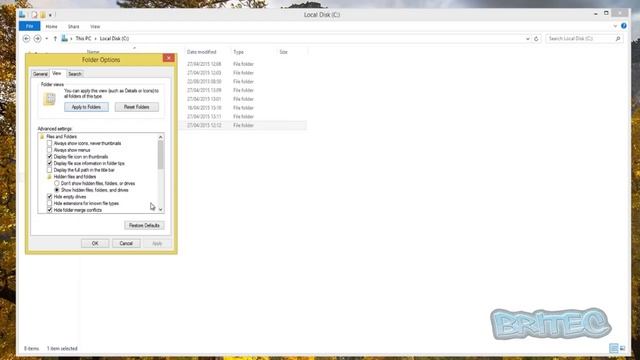Click Restore Defaults button

144,225
